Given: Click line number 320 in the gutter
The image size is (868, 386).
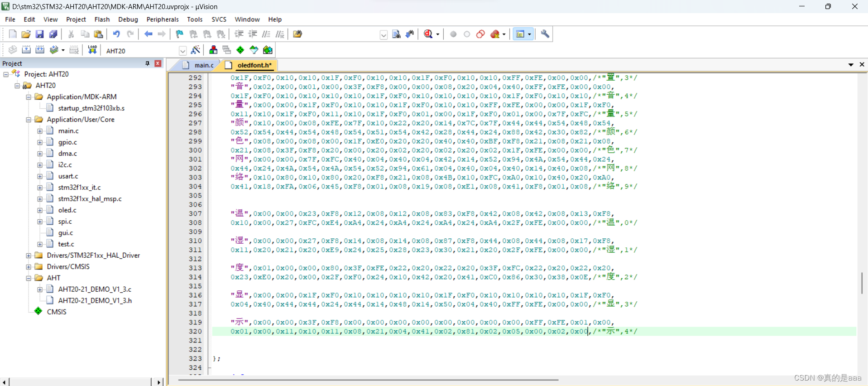Looking at the screenshot, I should [x=195, y=332].
